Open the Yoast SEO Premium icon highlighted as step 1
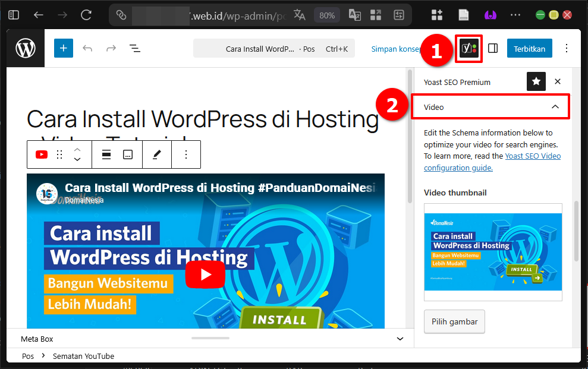 click(468, 49)
